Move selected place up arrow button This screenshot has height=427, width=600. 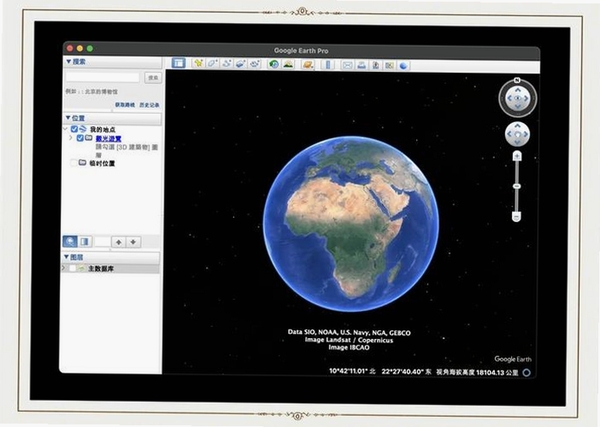click(119, 242)
